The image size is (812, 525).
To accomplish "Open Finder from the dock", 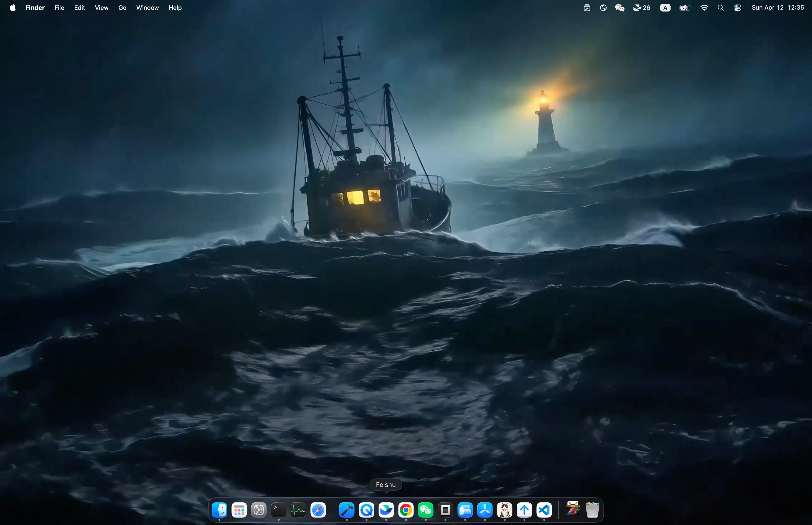I will click(x=219, y=510).
